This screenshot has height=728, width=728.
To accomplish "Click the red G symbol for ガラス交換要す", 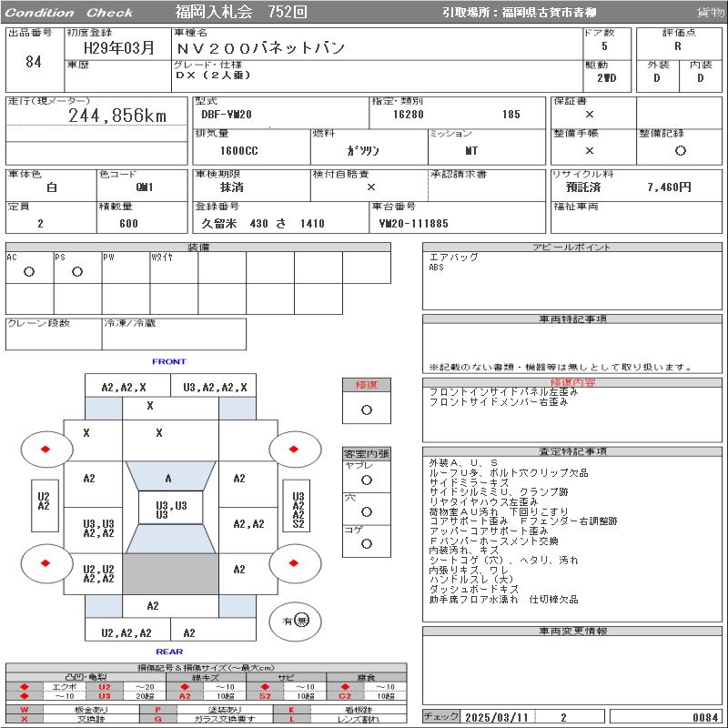I will [158, 719].
